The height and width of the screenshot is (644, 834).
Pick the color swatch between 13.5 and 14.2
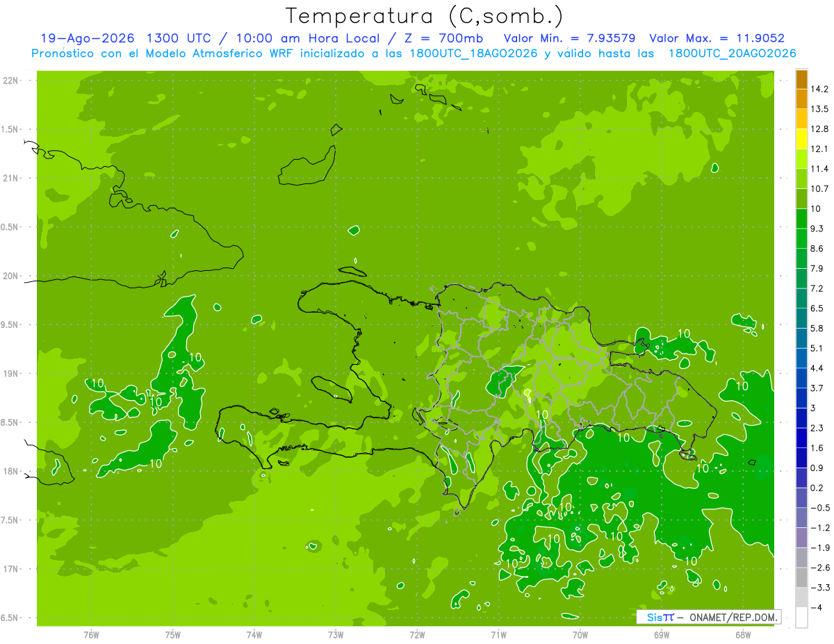tap(801, 99)
